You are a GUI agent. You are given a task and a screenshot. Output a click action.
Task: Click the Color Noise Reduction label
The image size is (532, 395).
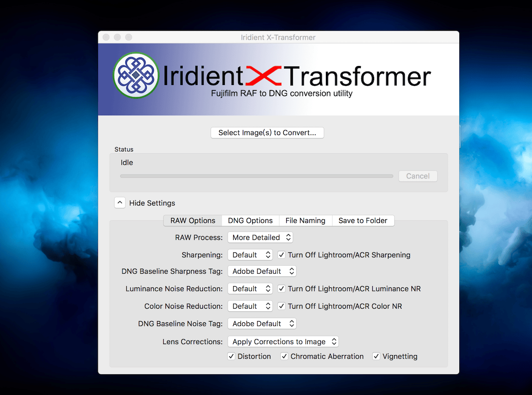click(184, 306)
